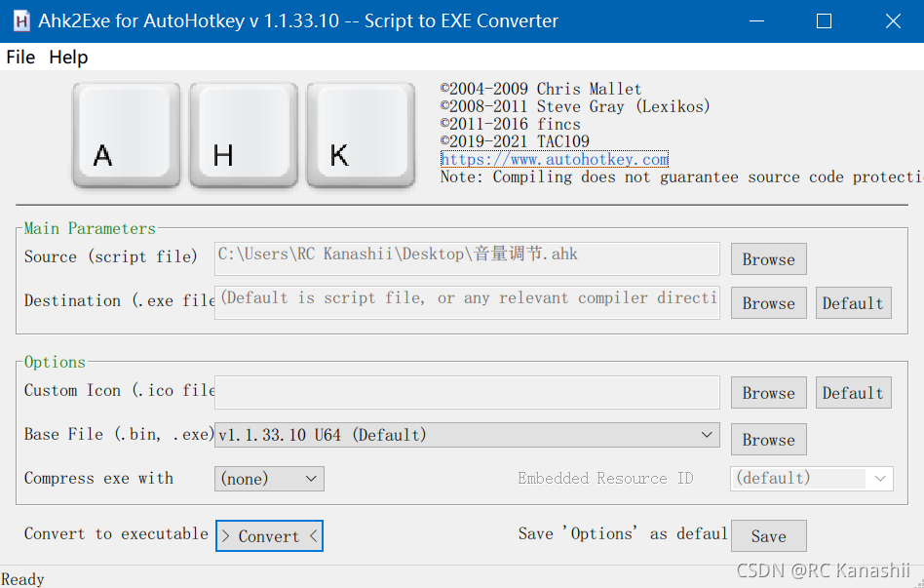Browse for a custom icon file
924x588 pixels.
(x=768, y=393)
